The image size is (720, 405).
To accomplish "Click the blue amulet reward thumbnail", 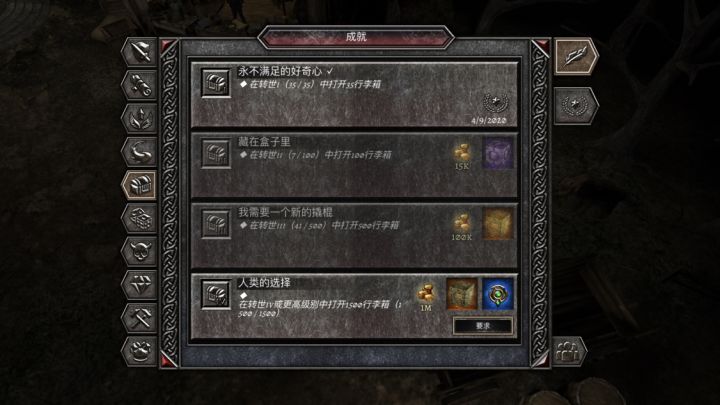I will [x=498, y=294].
